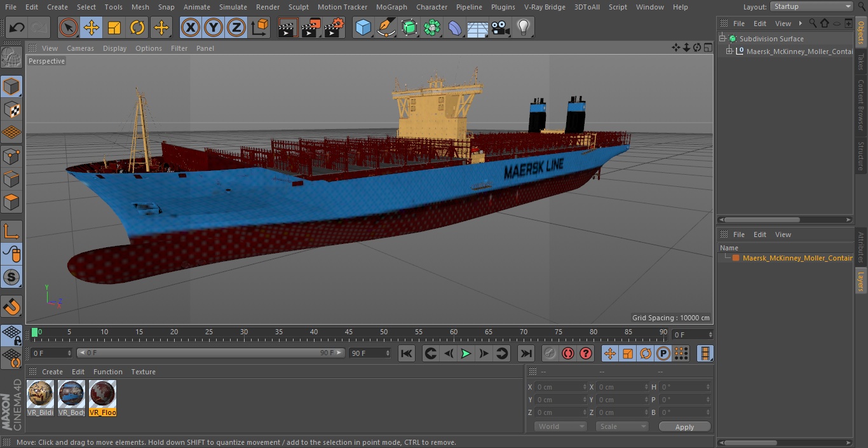Select the Maersk_McKinney_Moller layer color swatch
This screenshot has height=448, width=868.
point(736,258)
